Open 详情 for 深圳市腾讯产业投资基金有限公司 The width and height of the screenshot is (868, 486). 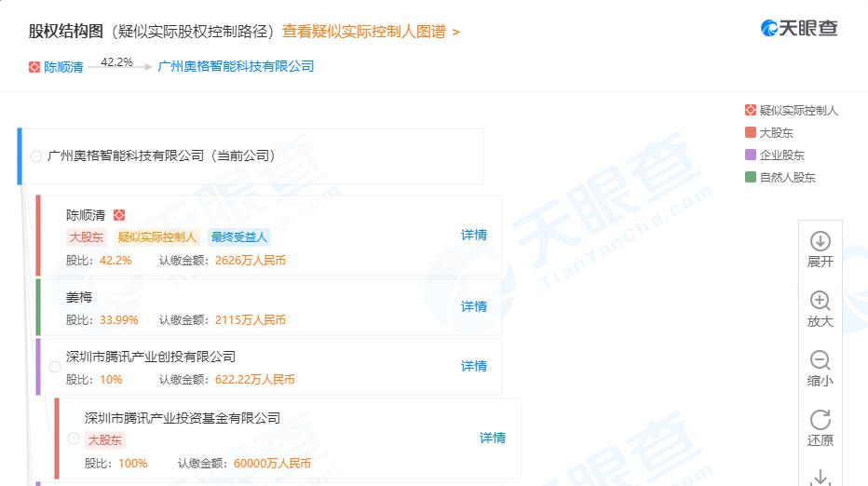pyautogui.click(x=492, y=438)
